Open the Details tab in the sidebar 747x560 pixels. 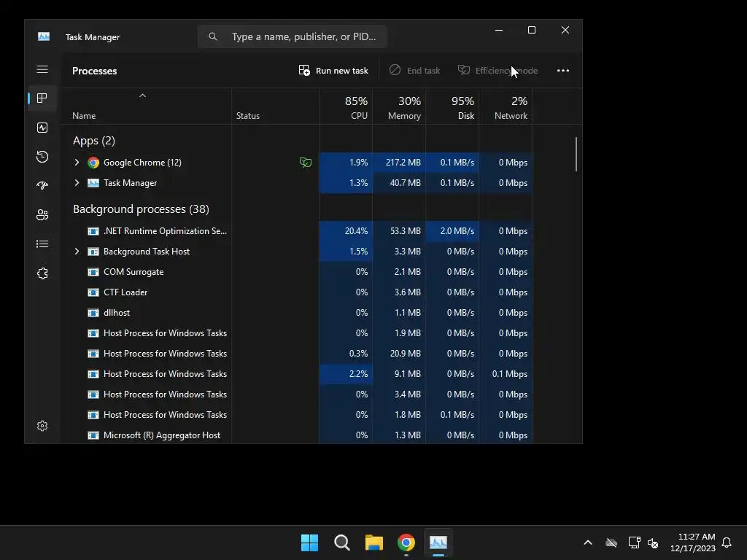pos(42,244)
